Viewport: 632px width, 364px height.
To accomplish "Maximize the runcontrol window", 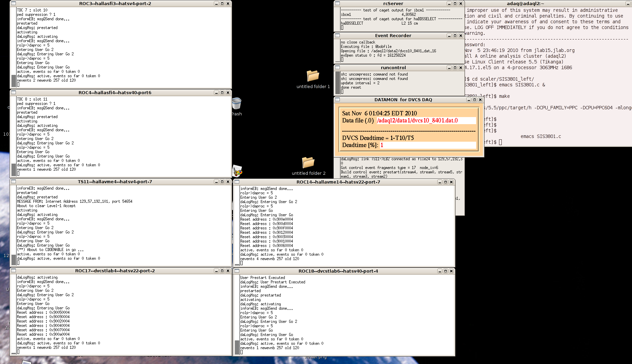I will click(x=455, y=67).
